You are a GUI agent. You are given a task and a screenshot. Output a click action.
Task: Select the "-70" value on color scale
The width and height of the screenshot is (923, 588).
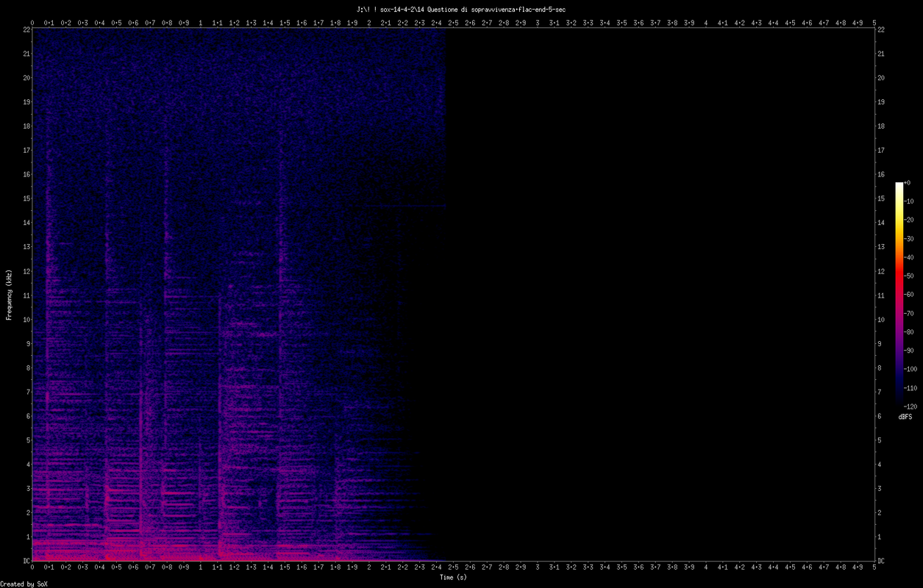click(x=909, y=313)
